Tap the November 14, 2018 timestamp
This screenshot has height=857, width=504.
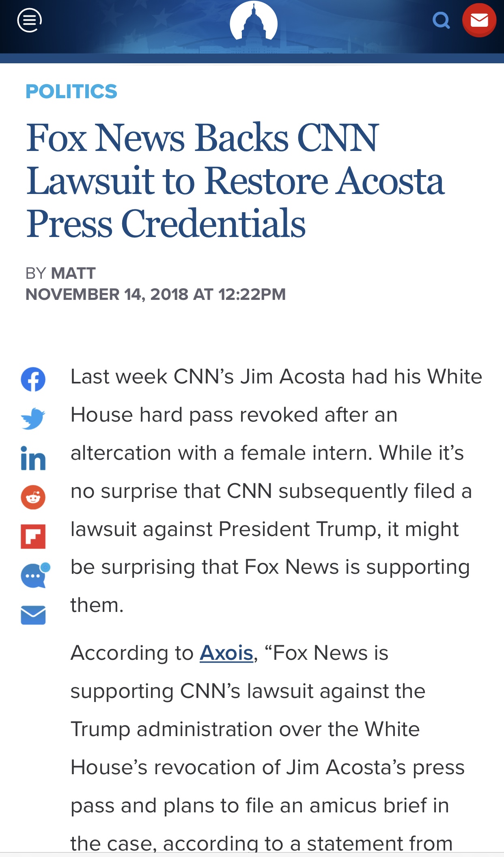tap(155, 294)
